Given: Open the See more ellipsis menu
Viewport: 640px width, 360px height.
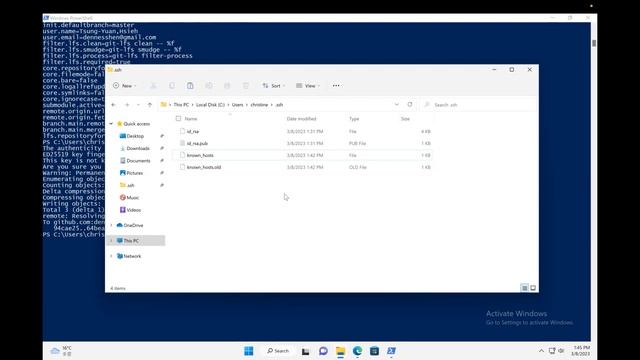Looking at the screenshot, I should click(x=336, y=86).
